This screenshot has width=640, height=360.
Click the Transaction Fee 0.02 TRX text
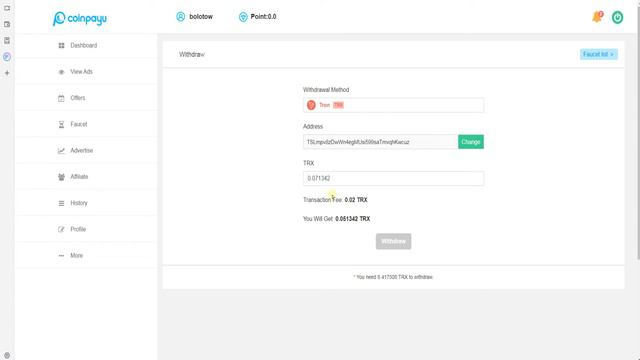[335, 200]
